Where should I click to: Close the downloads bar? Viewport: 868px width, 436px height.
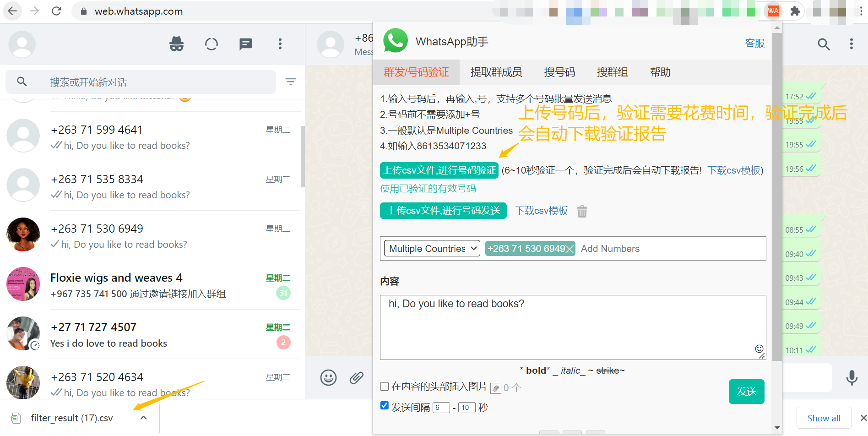(863, 418)
